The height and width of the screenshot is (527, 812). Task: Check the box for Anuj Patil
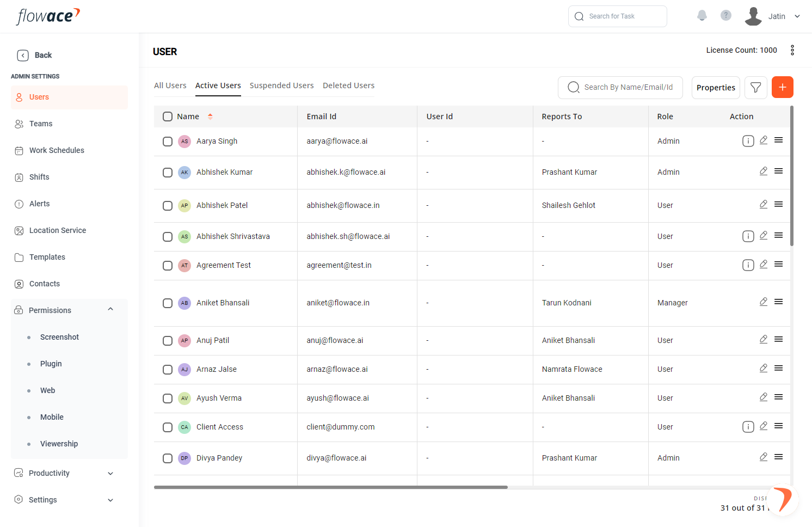pos(168,341)
